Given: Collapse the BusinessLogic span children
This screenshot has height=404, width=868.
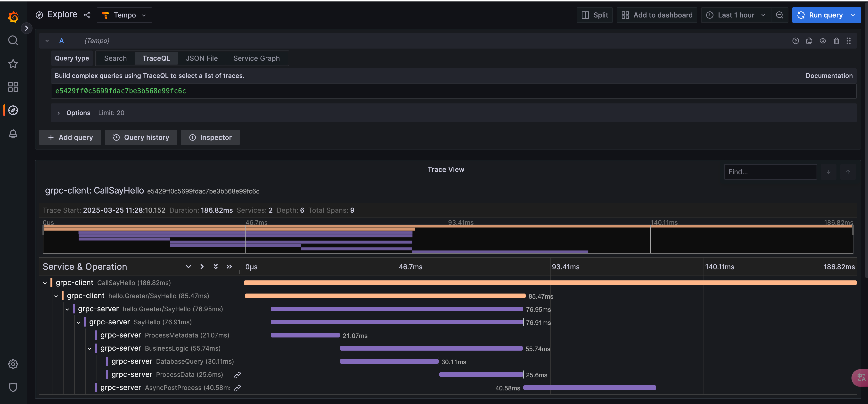Looking at the screenshot, I should pos(90,349).
